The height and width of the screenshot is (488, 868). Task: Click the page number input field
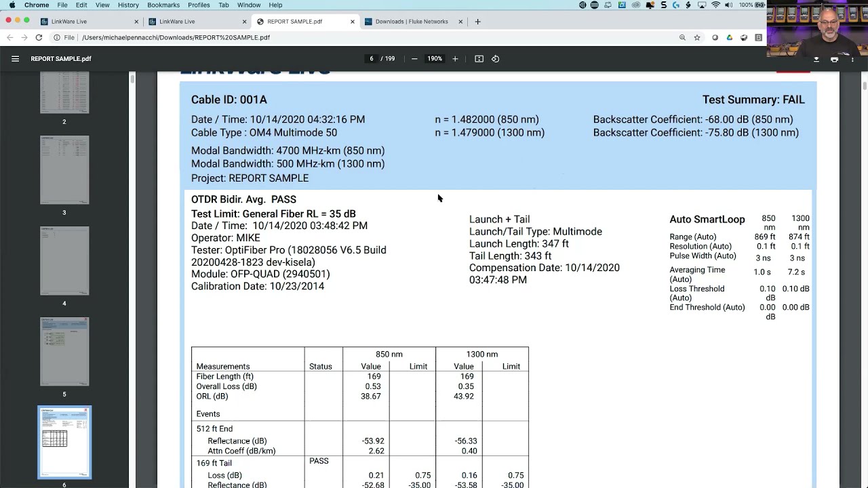[371, 59]
